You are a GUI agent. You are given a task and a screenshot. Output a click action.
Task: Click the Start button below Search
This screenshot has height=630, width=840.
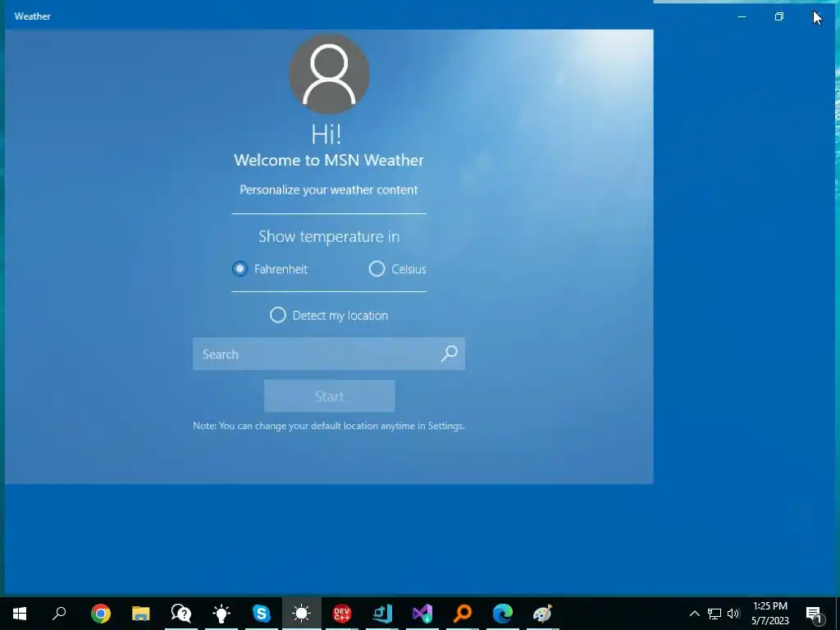point(330,396)
